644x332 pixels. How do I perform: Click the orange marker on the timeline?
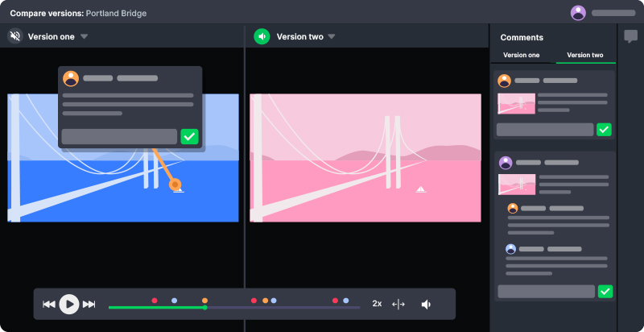click(x=204, y=301)
